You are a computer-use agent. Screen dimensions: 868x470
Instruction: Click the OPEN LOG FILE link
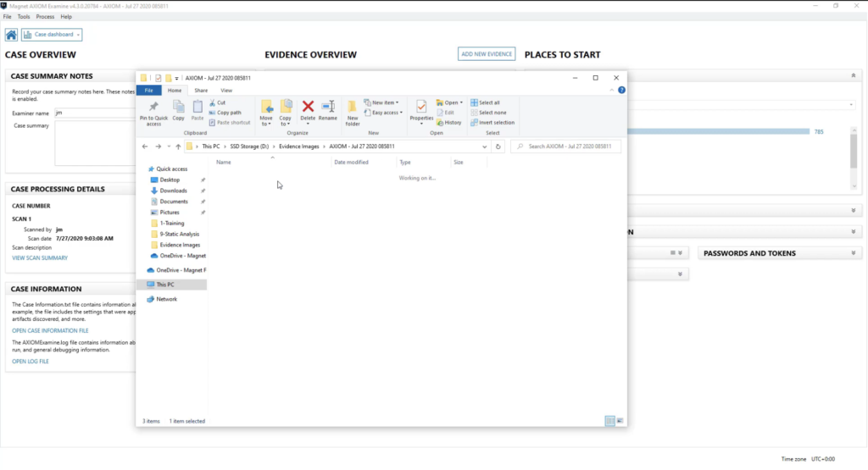pyautogui.click(x=31, y=362)
